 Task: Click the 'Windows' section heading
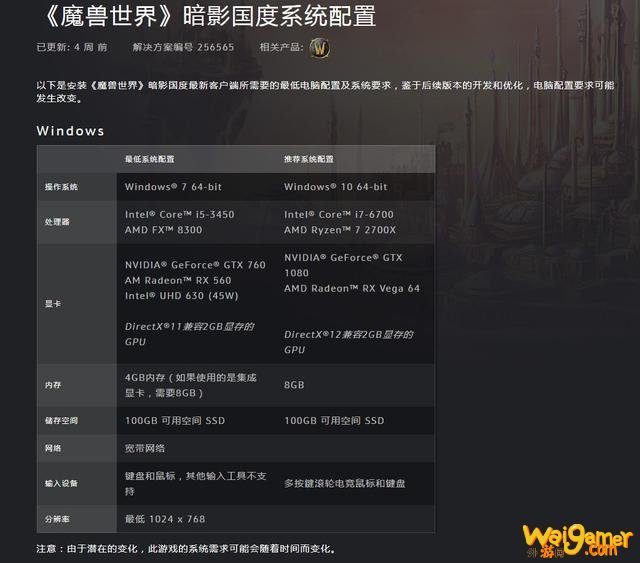pos(70,131)
